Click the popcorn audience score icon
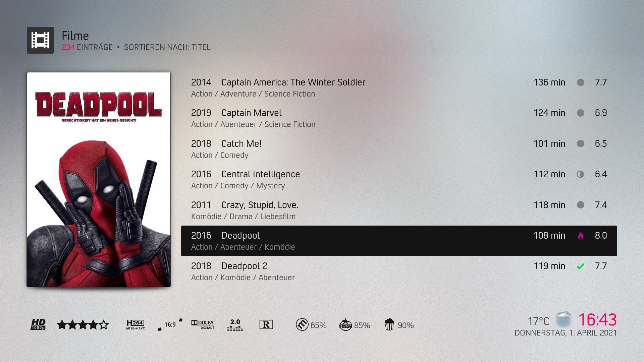The height and width of the screenshot is (362, 644). tap(389, 324)
